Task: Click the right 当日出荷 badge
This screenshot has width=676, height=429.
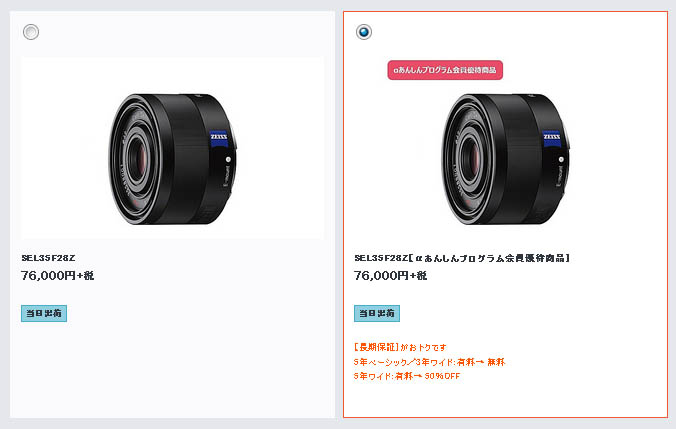Action: pos(377,313)
